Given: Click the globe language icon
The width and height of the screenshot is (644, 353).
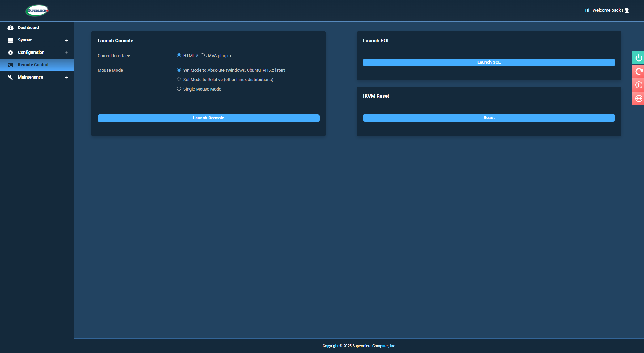Looking at the screenshot, I should pyautogui.click(x=638, y=99).
